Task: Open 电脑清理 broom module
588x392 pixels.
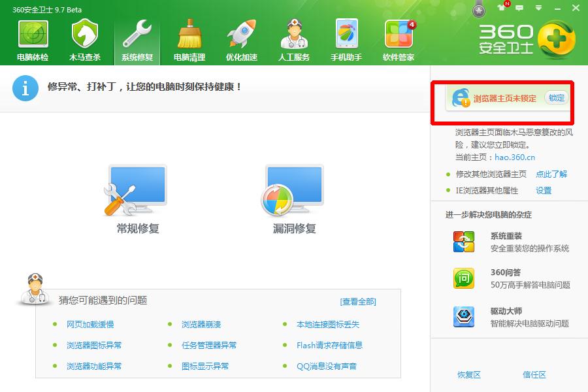Action: point(189,41)
